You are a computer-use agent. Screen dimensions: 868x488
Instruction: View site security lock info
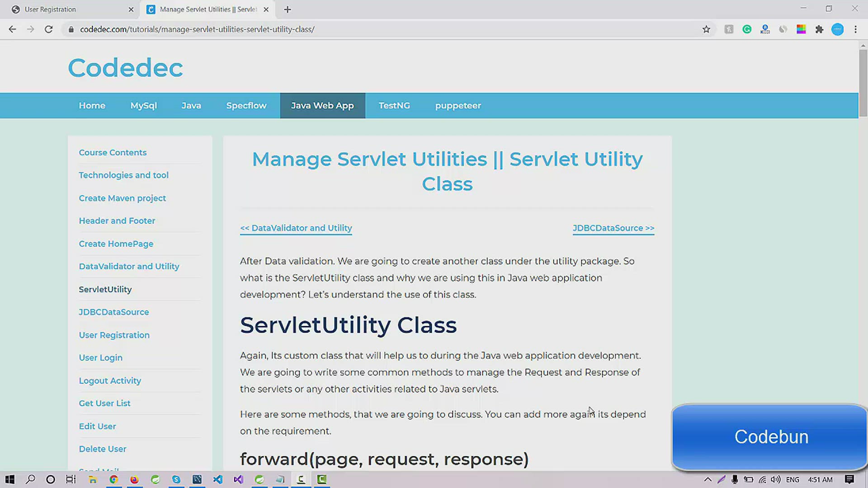(71, 29)
